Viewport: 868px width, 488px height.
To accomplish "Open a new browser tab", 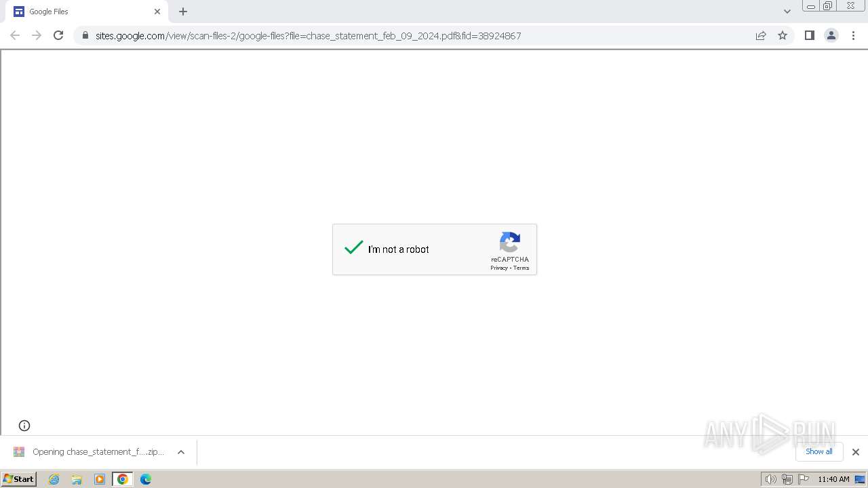I will pos(183,12).
